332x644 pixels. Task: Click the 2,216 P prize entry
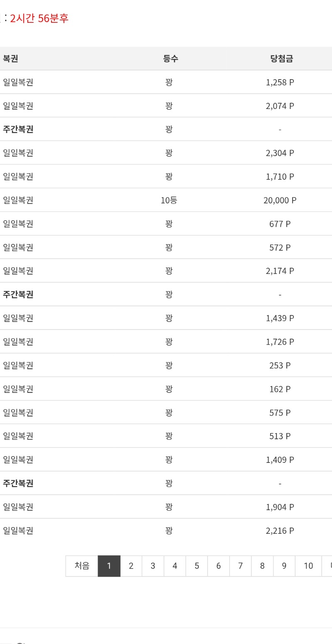[280, 531]
